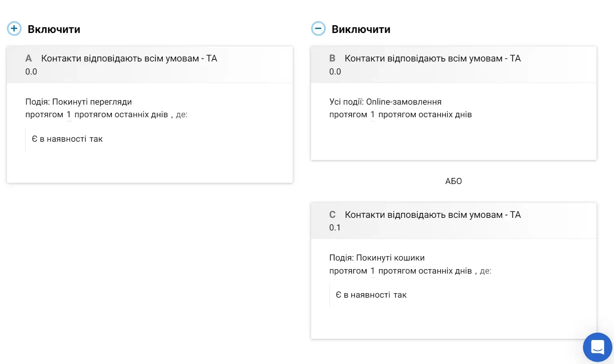Click the minus icon next to Виключити
The height and width of the screenshot is (364, 614).
(x=318, y=29)
